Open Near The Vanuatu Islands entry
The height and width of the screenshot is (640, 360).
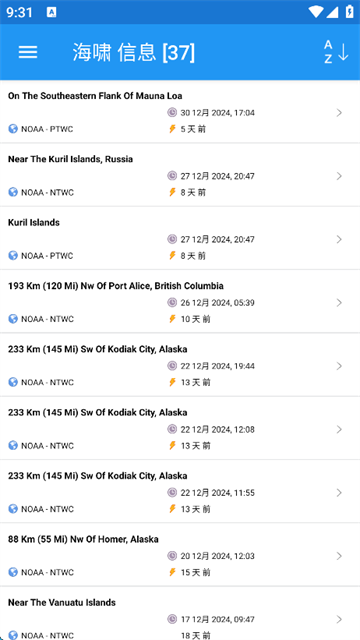180,614
